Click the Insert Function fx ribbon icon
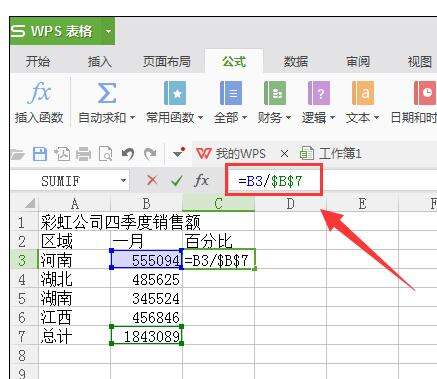This screenshot has height=379, width=437. [x=39, y=92]
